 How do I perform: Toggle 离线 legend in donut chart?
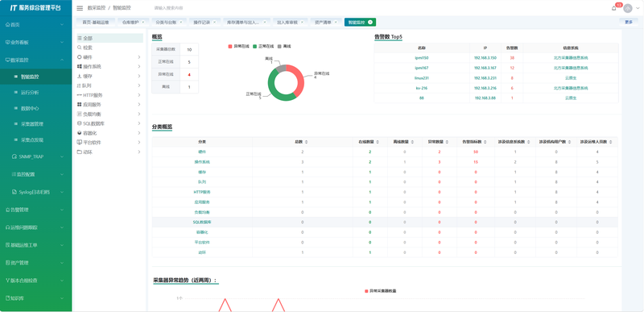(284, 47)
